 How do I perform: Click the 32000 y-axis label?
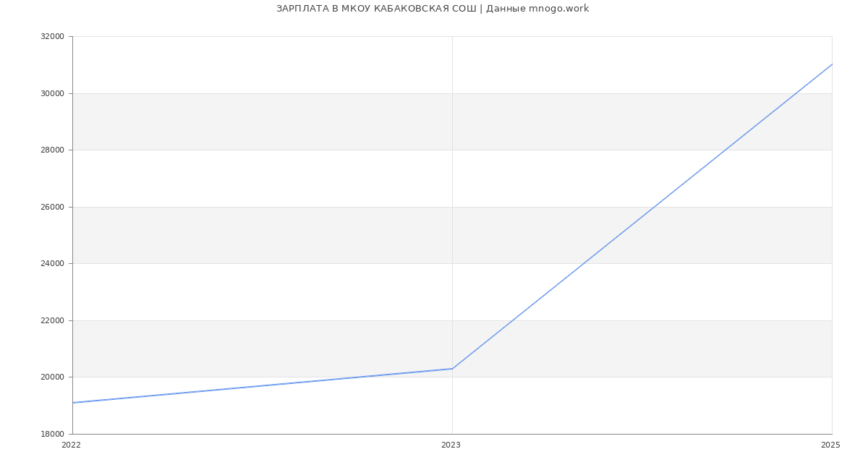pos(52,37)
